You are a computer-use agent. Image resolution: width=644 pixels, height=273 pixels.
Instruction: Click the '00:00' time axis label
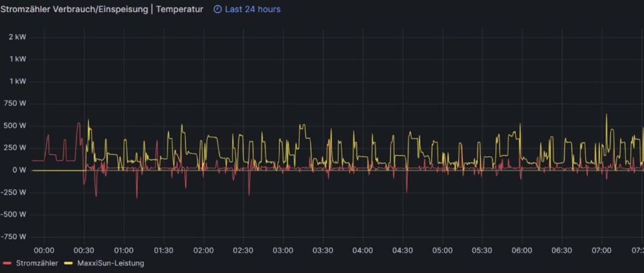(x=44, y=250)
